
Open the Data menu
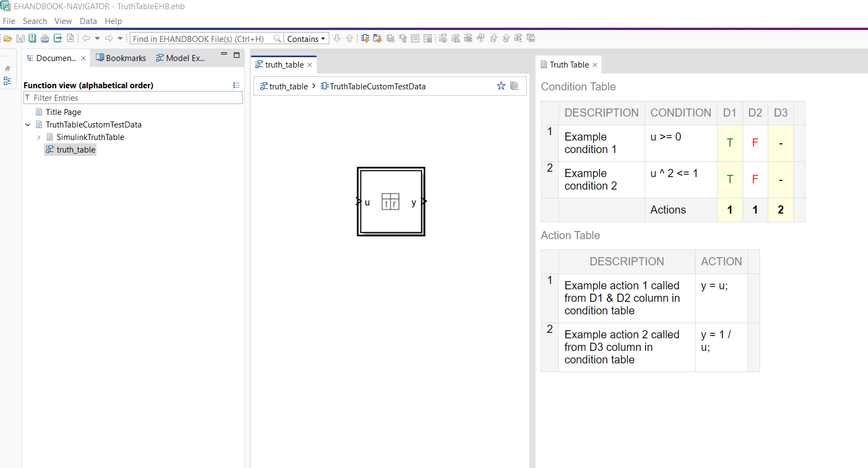pos(88,21)
